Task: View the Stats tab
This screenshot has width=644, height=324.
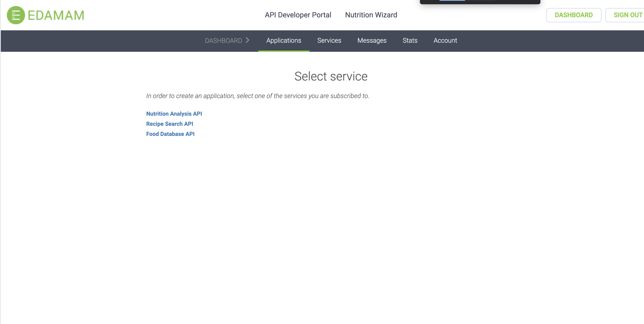Action: 410,41
